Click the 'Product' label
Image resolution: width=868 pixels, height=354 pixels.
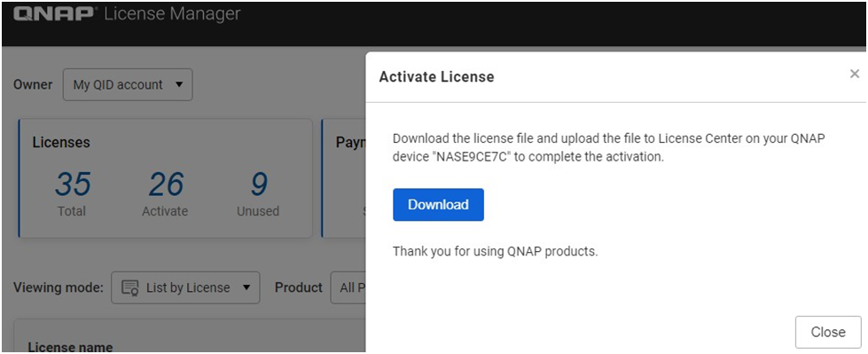[x=299, y=287]
